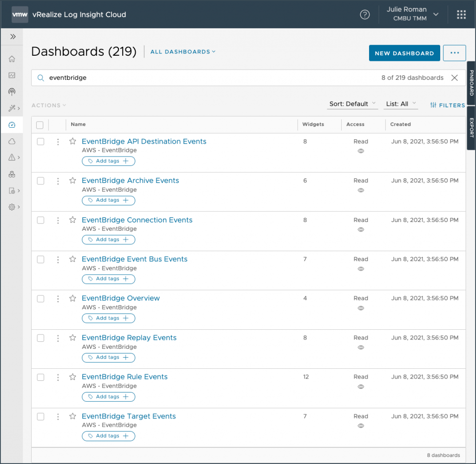
Task: Expand the settings sidebar submenu chevron
Action: tap(19, 207)
